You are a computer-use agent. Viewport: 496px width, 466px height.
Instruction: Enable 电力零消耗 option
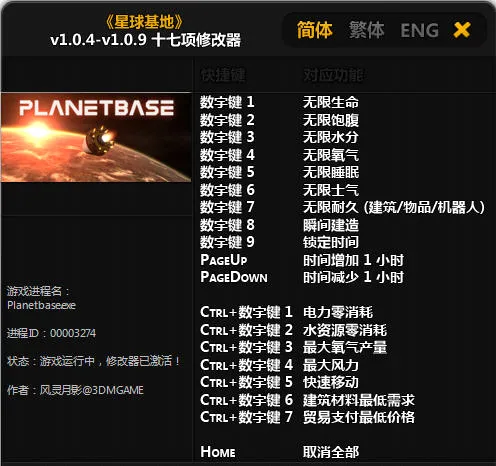coord(338,312)
